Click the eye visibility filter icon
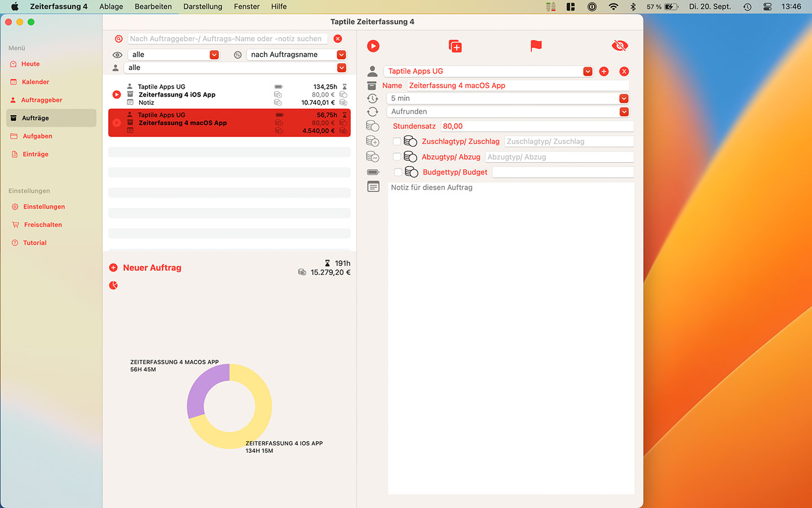This screenshot has height=508, width=812. click(x=117, y=55)
